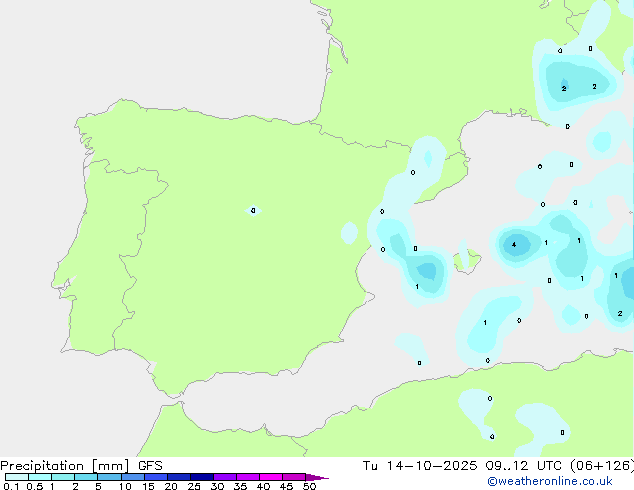634x490 pixels.
Task: Click the over-50 arrow tip of legend
Action: coord(317,477)
